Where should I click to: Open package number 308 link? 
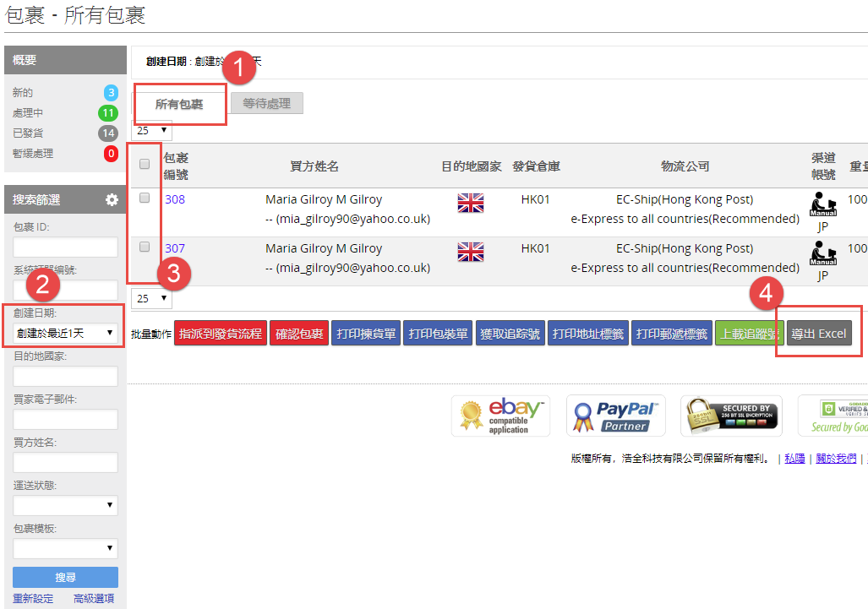175,199
